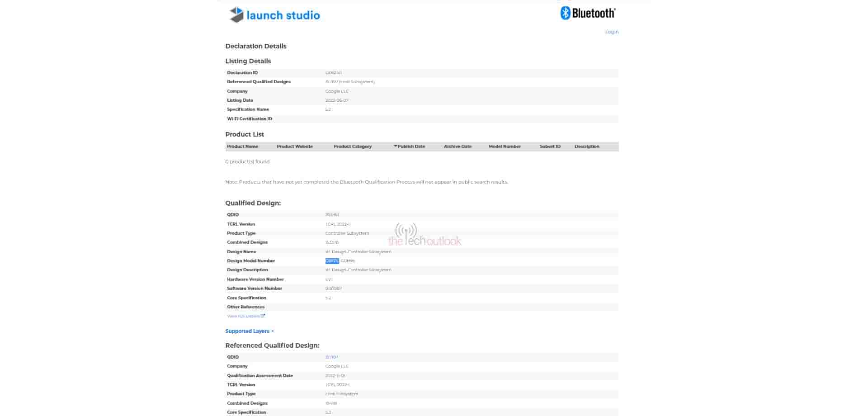Click the Referenced Qualified Designs value

[x=349, y=82]
